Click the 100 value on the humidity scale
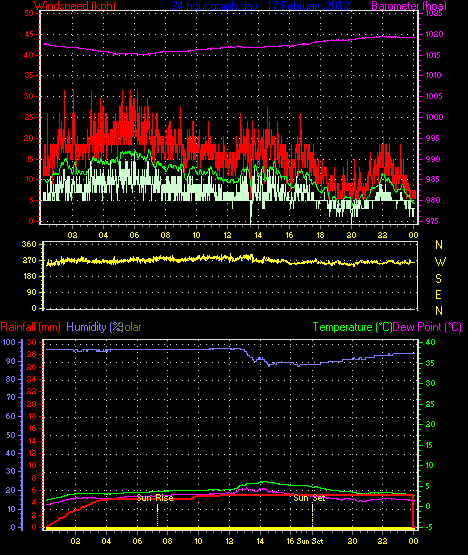This screenshot has height=555, width=468. (x=9, y=342)
